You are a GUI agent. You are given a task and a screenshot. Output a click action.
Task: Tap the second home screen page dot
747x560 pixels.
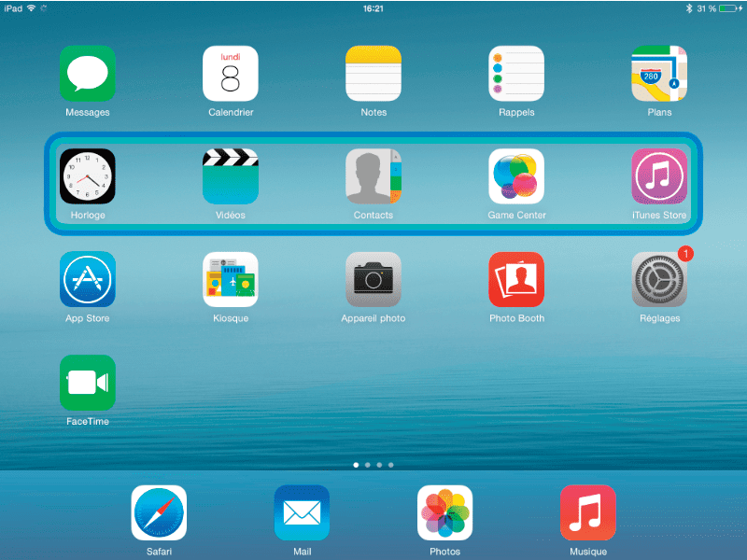click(x=368, y=464)
